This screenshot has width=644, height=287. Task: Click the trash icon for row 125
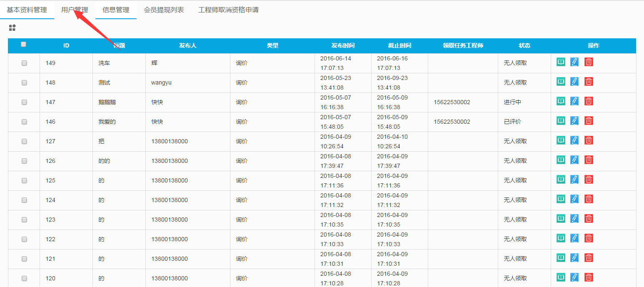point(589,180)
